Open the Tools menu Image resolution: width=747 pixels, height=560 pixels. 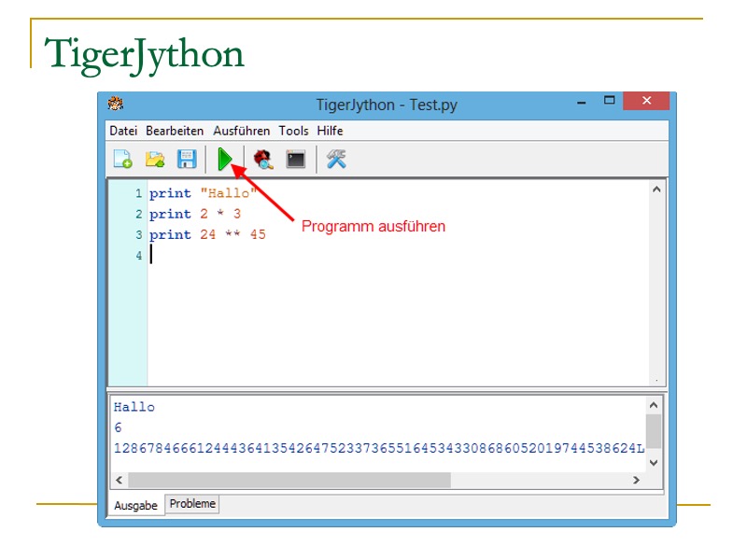coord(293,131)
